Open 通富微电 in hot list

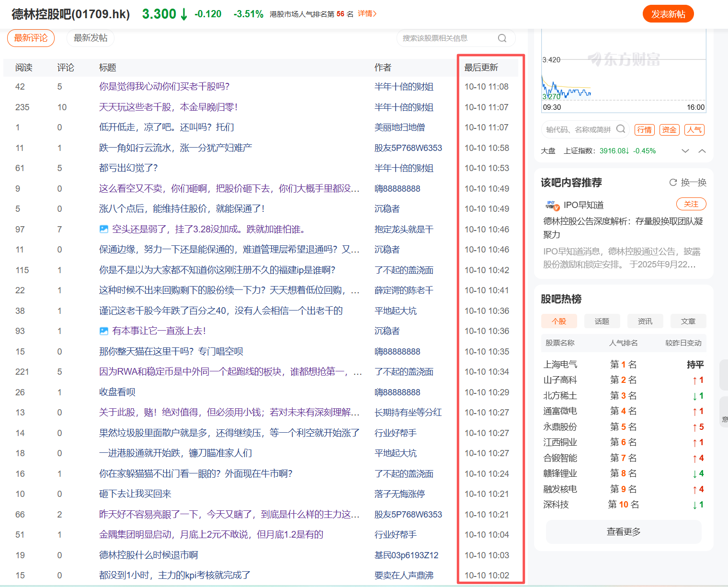(x=560, y=411)
